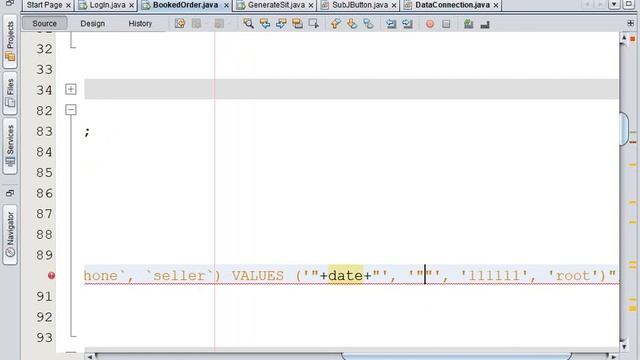
Task: Click the split editor icon at toolbar right
Action: click(631, 23)
